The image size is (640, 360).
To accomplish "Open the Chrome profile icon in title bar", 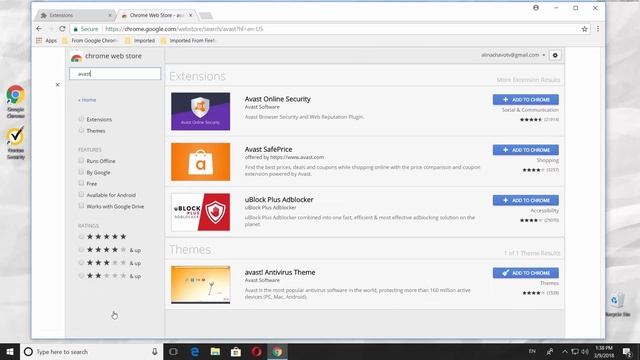I will [x=536, y=8].
